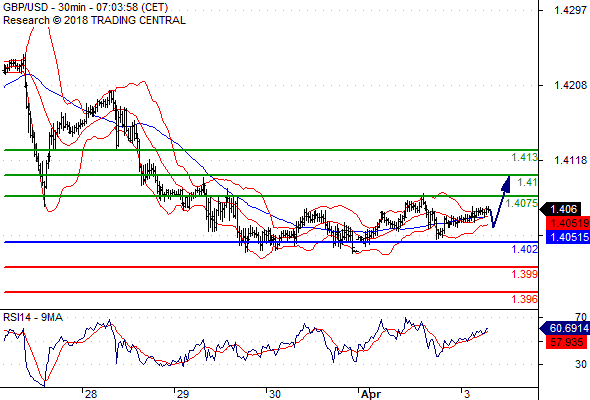The width and height of the screenshot is (590, 400).
Task: Click the 1.396 support level label
Action: click(525, 299)
